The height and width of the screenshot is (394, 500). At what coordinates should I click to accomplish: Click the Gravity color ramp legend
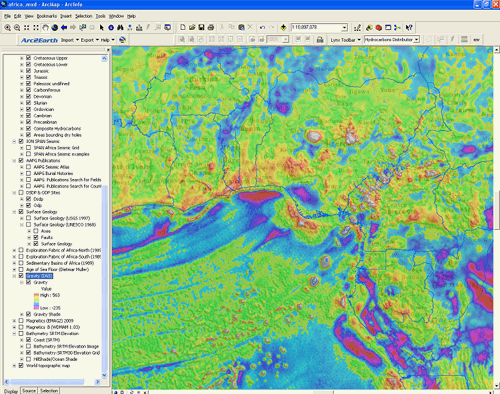(x=36, y=301)
